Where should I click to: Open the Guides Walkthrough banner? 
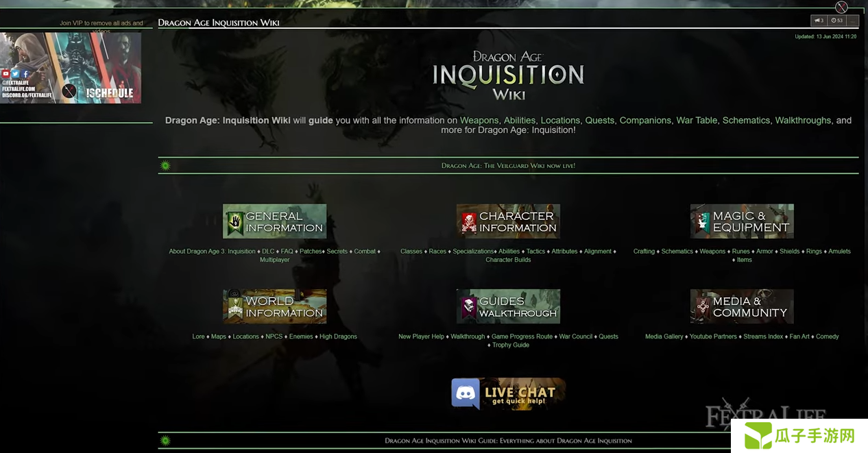click(508, 306)
